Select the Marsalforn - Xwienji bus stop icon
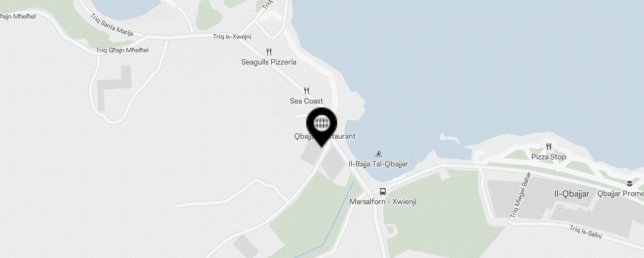The width and height of the screenshot is (644, 258). click(x=383, y=192)
